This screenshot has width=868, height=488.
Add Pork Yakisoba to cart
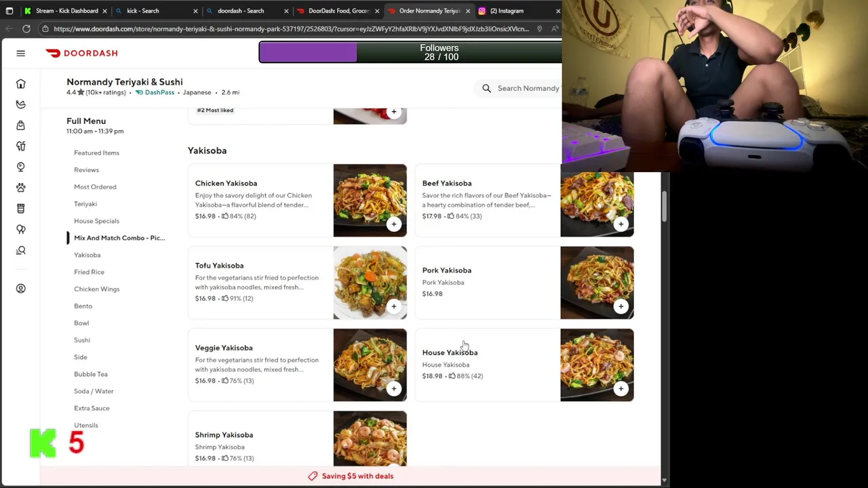point(620,306)
